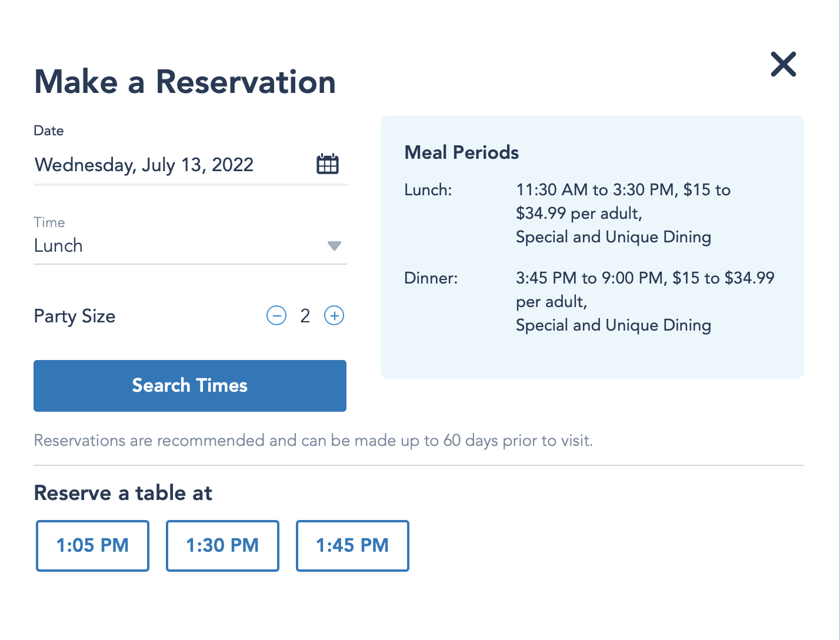
Task: Click the Reserve a table at heading
Action: point(123,493)
